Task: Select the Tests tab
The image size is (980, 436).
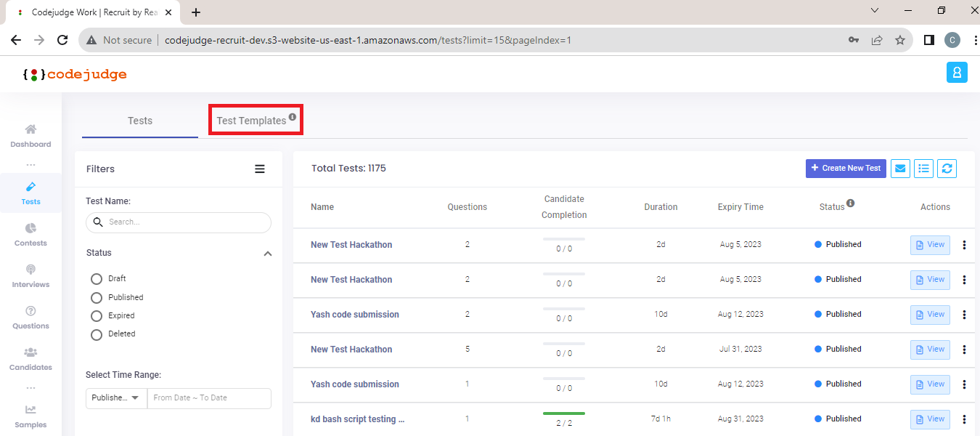Action: [139, 121]
